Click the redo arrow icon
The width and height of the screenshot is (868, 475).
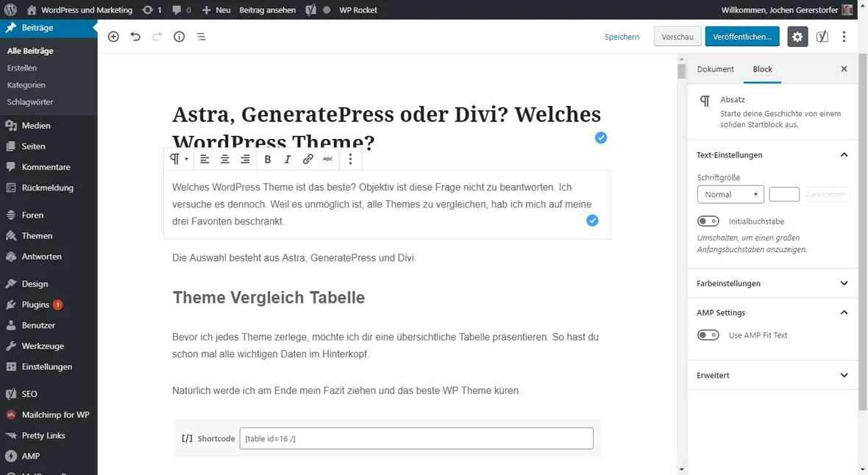(x=157, y=37)
